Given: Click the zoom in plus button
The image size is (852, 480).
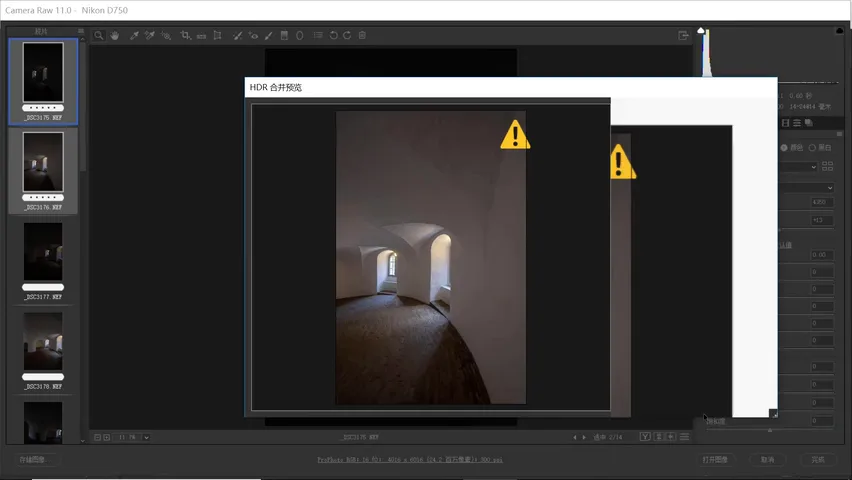Looking at the screenshot, I should (x=106, y=437).
